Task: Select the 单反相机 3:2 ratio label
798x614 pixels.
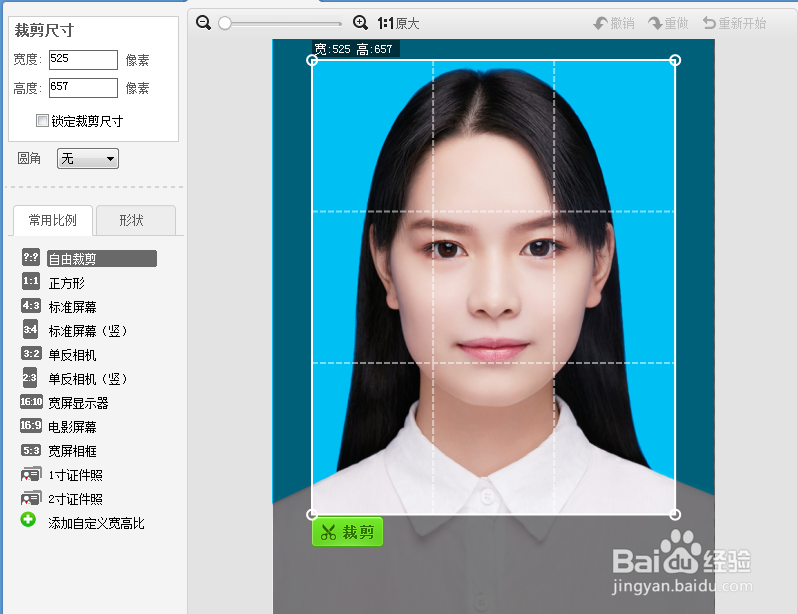Action: [x=73, y=355]
